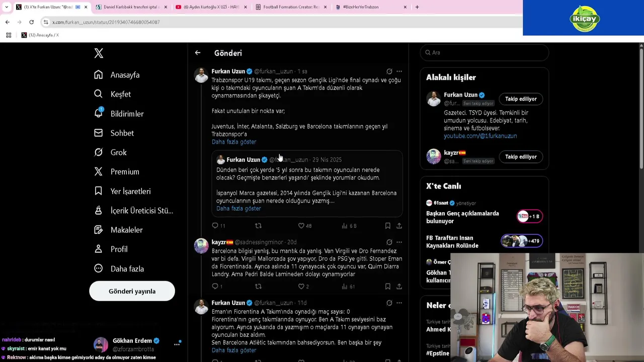The width and height of the screenshot is (644, 362).
Task: Click Grok icon on main Furkan Uzun post
Action: pos(389,71)
